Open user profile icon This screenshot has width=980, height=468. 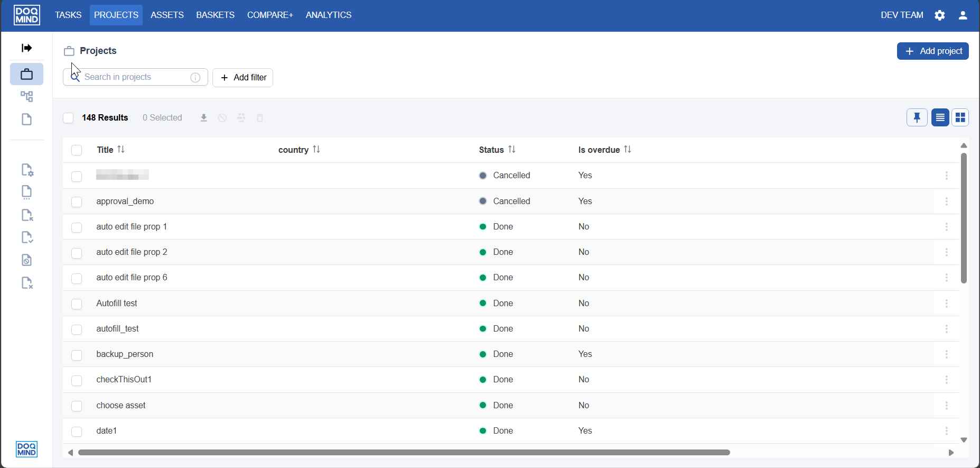click(x=963, y=15)
